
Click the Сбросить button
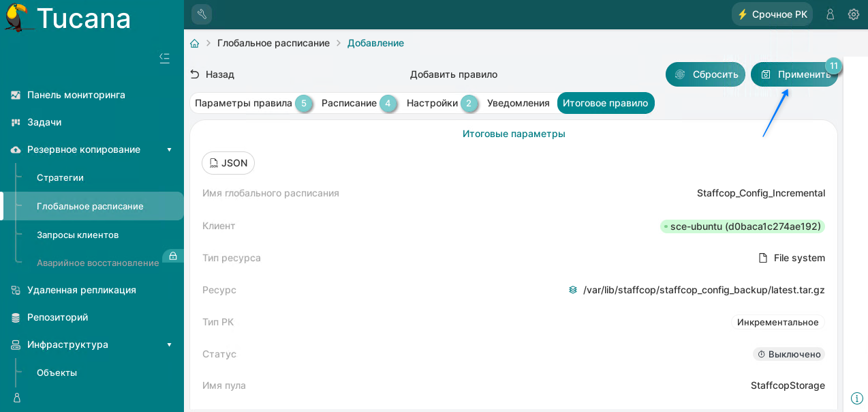click(705, 74)
